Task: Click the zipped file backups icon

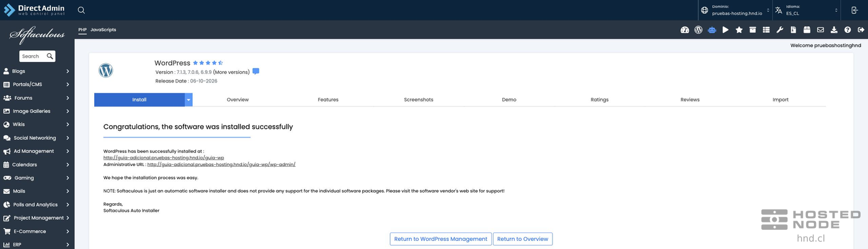Action: [794, 30]
